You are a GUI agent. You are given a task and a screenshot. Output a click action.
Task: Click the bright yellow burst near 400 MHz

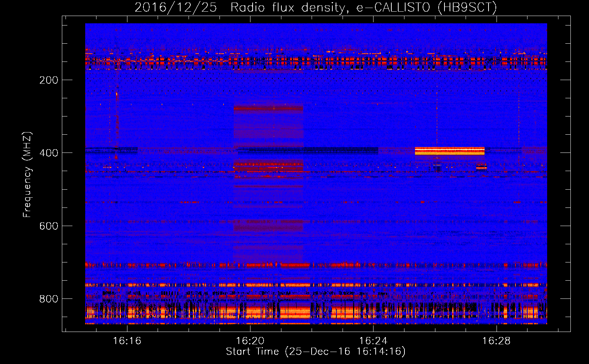[x=450, y=151]
